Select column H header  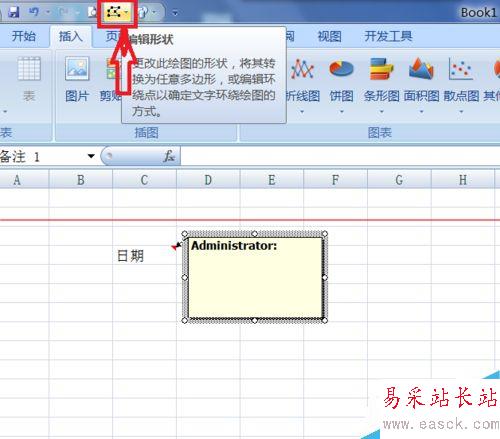(463, 180)
